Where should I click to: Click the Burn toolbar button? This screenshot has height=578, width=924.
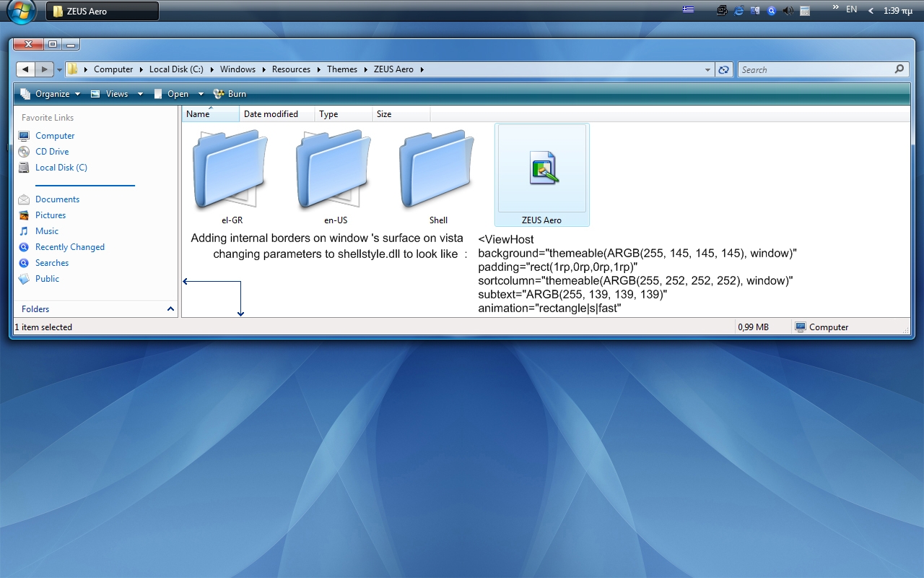tap(230, 94)
